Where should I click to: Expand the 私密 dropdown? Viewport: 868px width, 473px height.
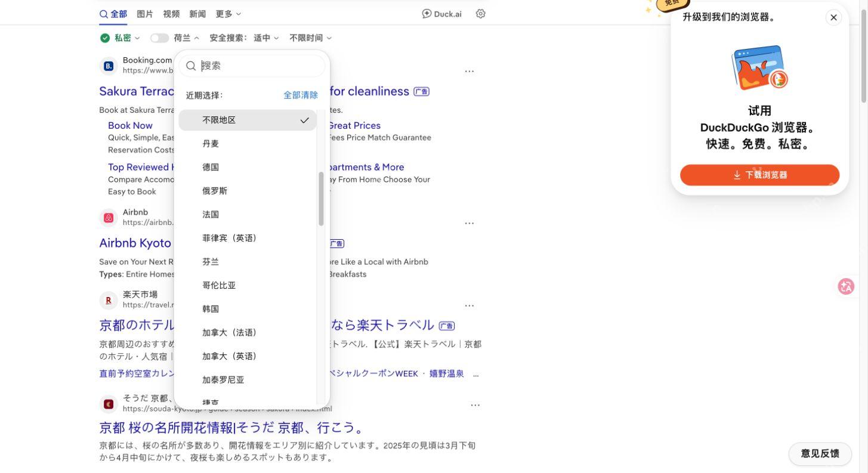coord(127,38)
